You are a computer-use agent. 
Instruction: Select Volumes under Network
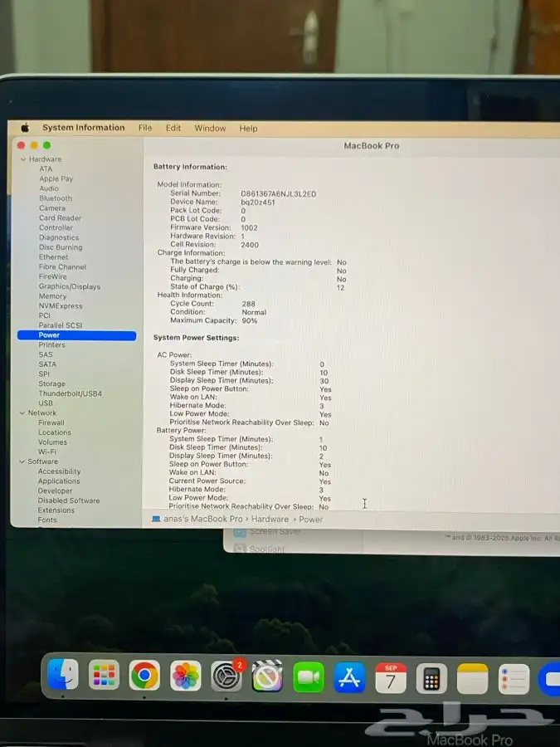click(x=53, y=442)
